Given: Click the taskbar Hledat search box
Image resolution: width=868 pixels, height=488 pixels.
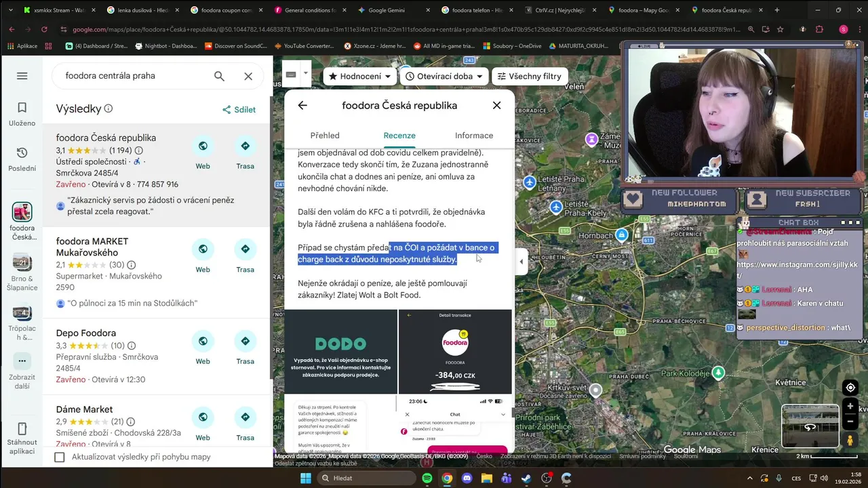Looking at the screenshot, I should pos(367,478).
